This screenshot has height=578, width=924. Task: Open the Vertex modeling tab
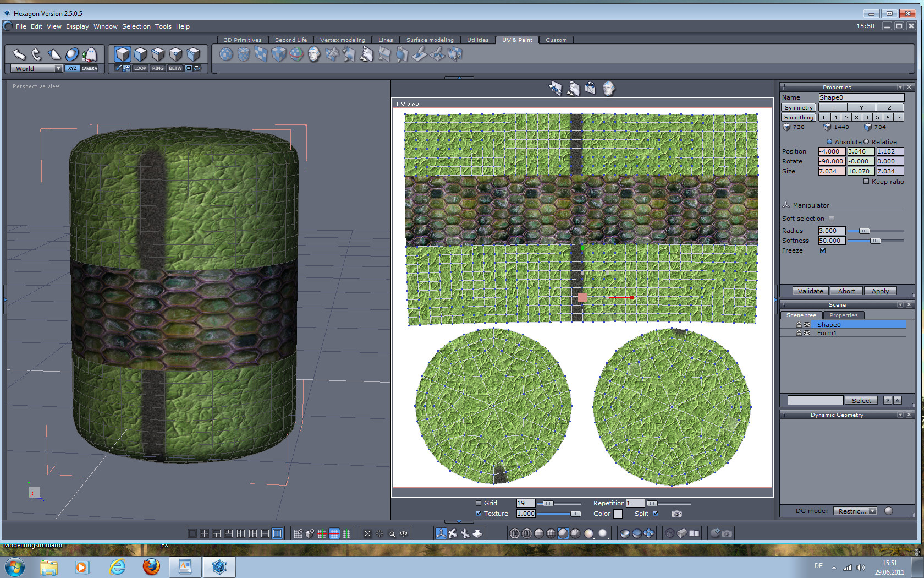pos(342,40)
